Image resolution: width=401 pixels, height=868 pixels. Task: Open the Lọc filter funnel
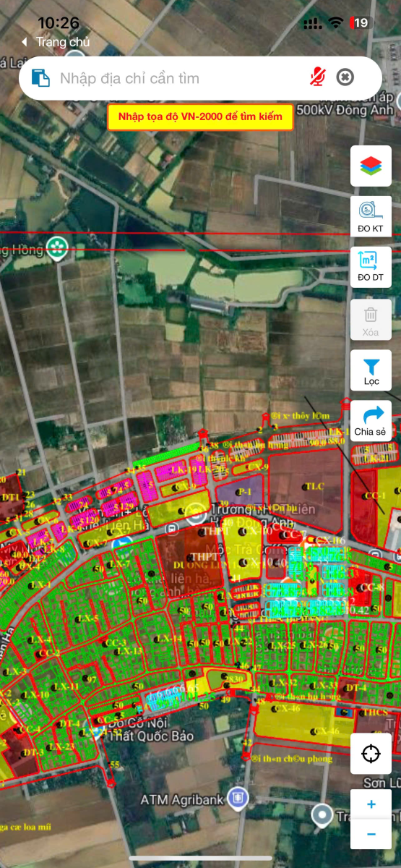[x=371, y=370]
